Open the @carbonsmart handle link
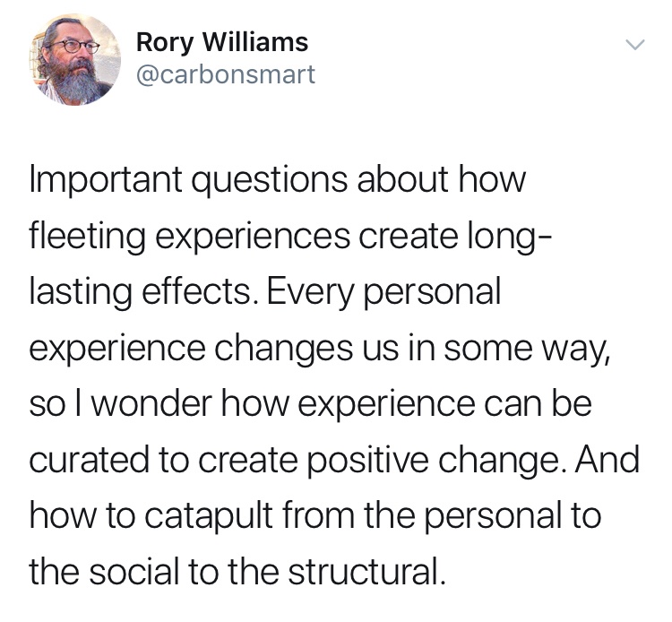Viewport: 672px width, 622px height. coord(225,74)
